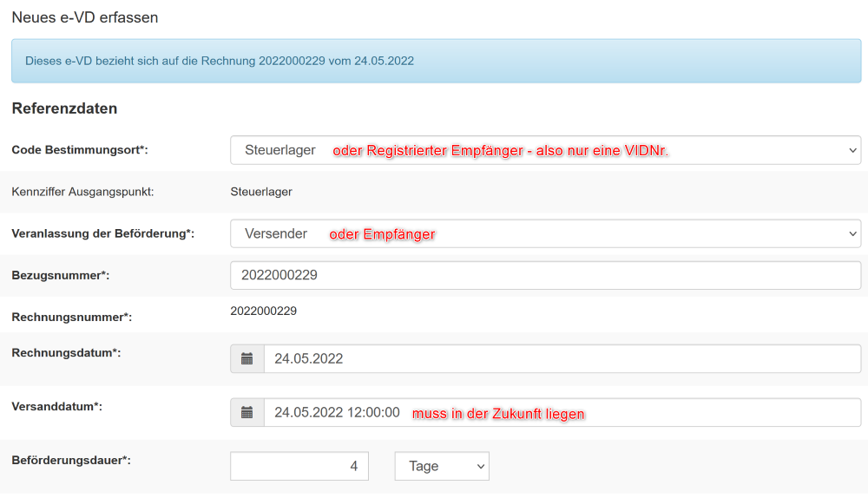Open the Versanddatum calendar picker icon
This screenshot has width=868, height=498.
pyautogui.click(x=247, y=412)
